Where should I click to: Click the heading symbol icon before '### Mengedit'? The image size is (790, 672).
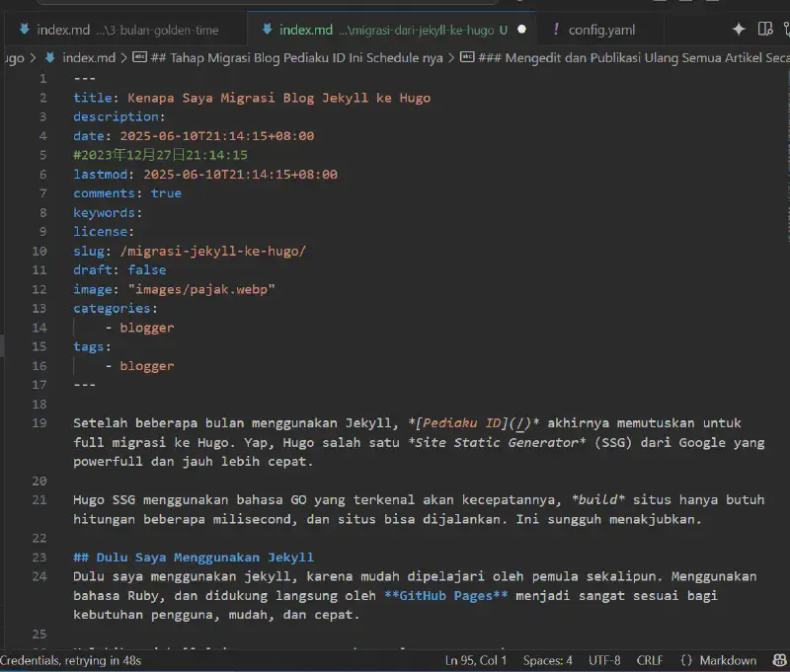coord(467,57)
